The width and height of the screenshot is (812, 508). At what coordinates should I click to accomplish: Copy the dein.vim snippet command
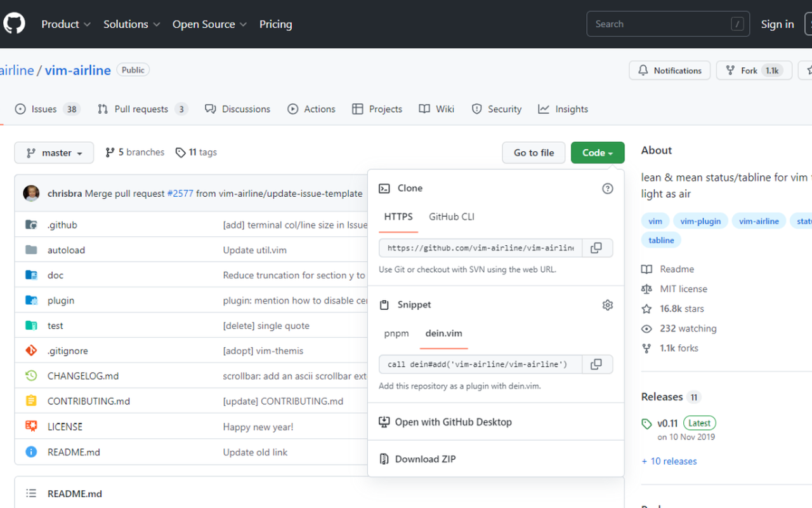(596, 364)
